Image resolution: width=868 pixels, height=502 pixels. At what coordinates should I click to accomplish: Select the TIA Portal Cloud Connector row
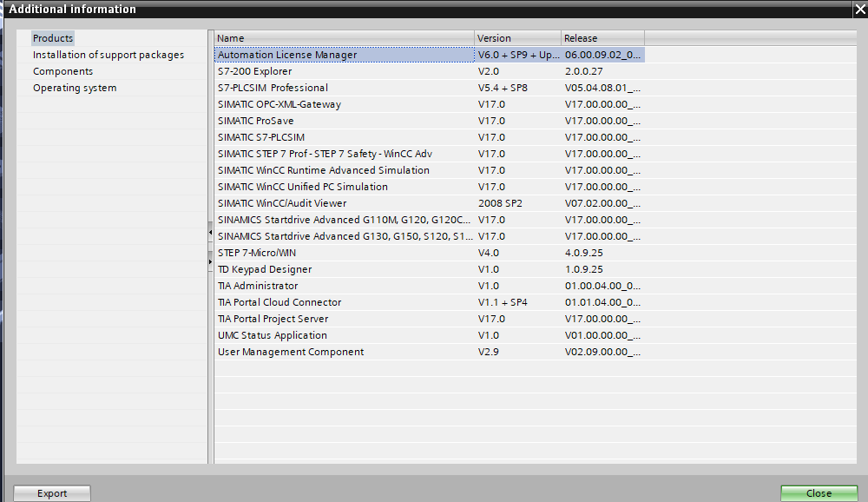[x=429, y=302]
